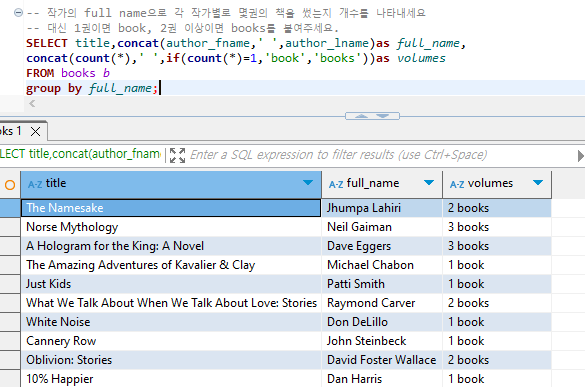Select the 'Patti Smith' cell

pos(382,284)
